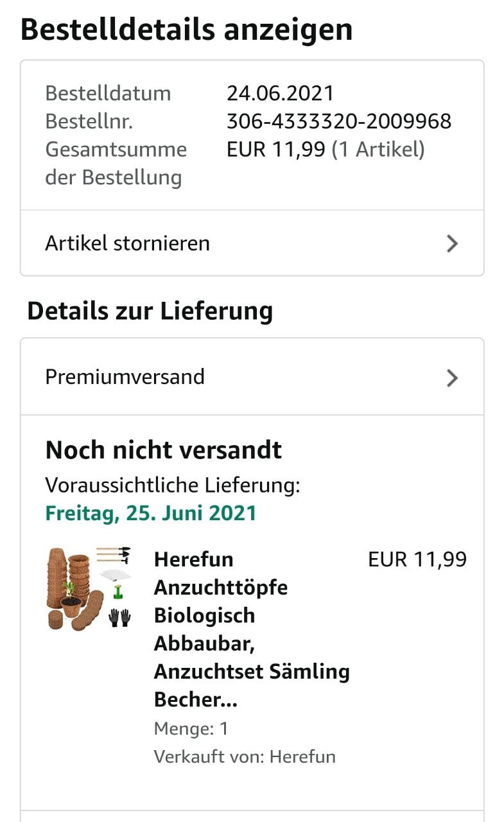Tap the Details zur Lieferung section heading
This screenshot has height=822, width=504.
coord(150,311)
